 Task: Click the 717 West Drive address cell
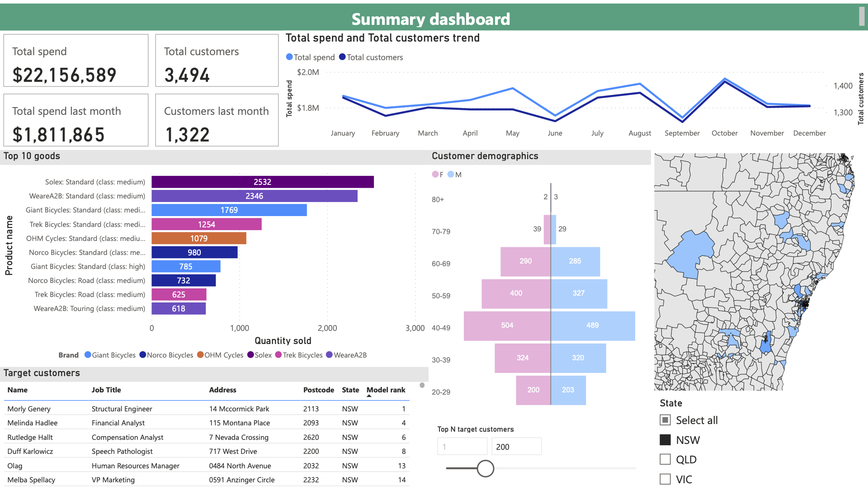233,451
